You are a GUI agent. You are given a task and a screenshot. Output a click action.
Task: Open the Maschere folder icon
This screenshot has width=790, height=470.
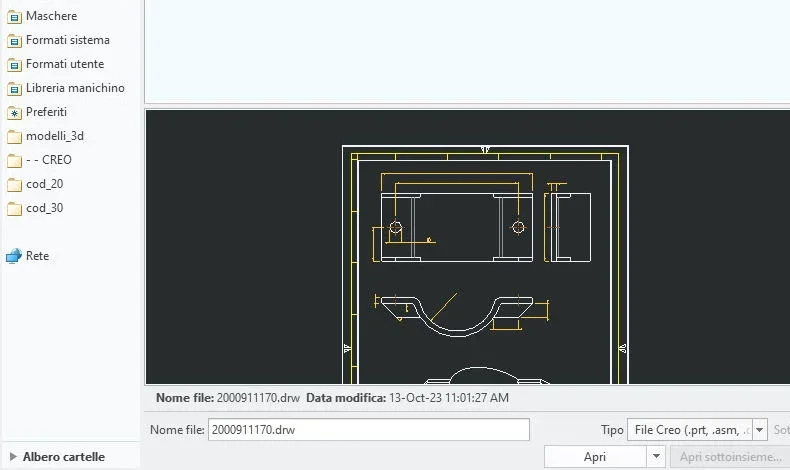point(14,17)
